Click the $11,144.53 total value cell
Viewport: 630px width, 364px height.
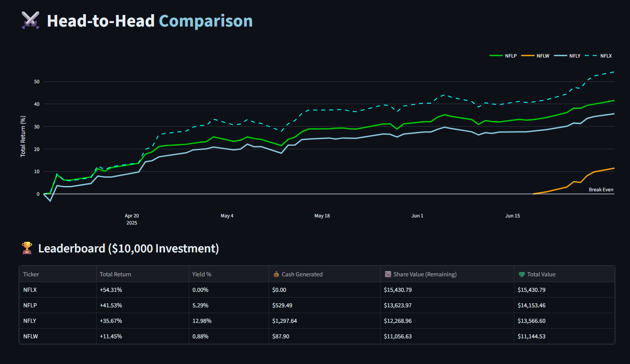[564, 336]
